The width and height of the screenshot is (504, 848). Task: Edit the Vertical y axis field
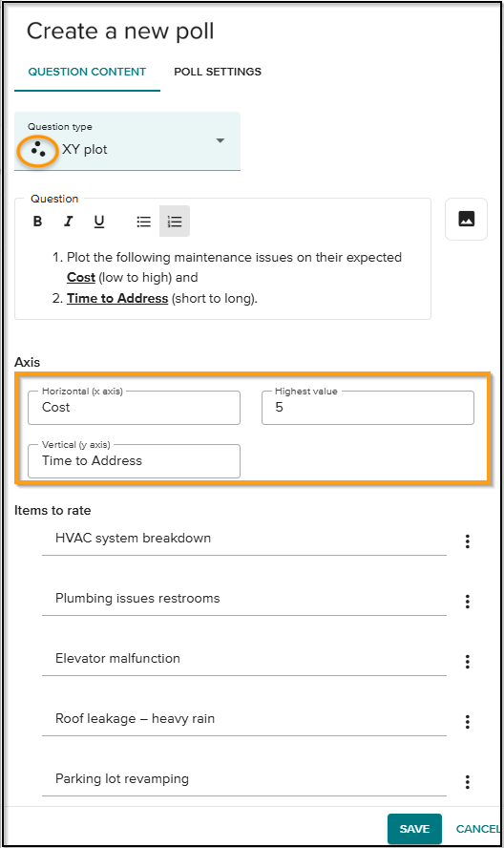tap(134, 461)
